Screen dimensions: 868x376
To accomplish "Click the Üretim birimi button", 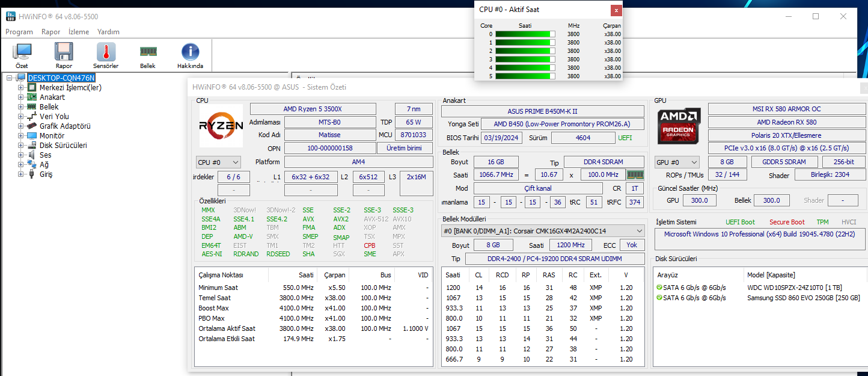I will point(405,148).
